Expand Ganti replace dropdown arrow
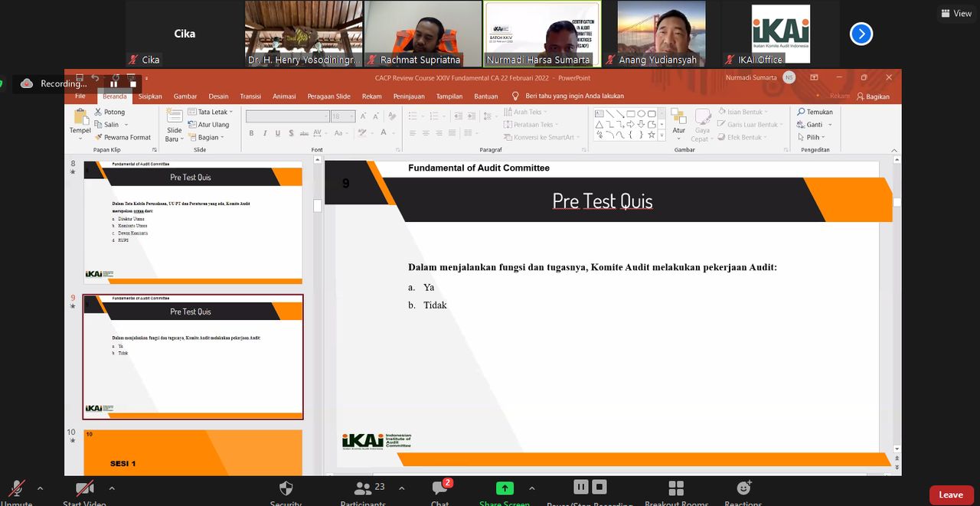Screen dimensions: 980x506 [830, 125]
